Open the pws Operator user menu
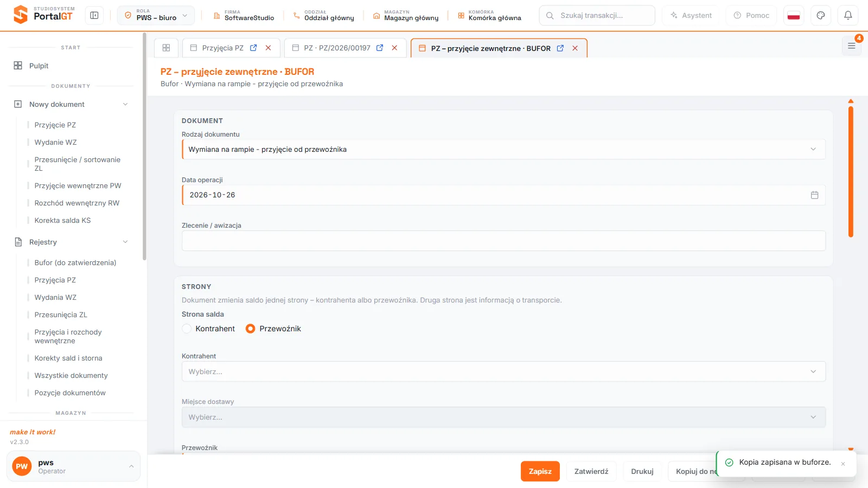This screenshot has height=488, width=868. coord(73,466)
